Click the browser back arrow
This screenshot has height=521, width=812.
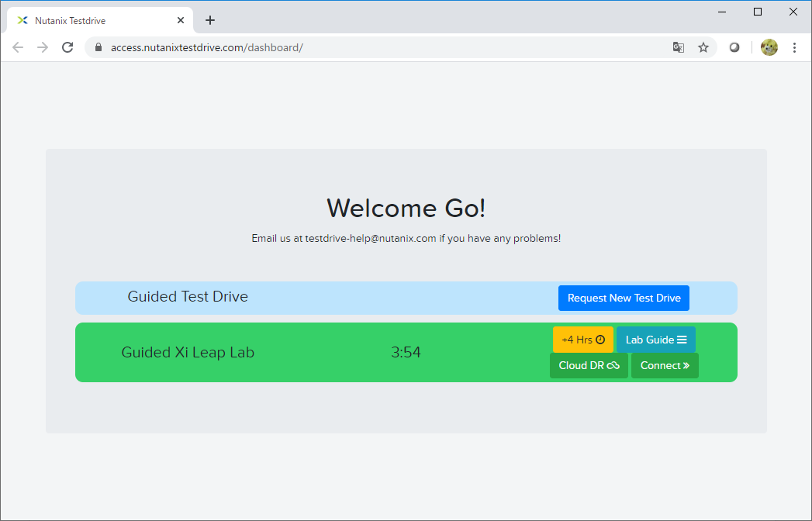(18, 47)
